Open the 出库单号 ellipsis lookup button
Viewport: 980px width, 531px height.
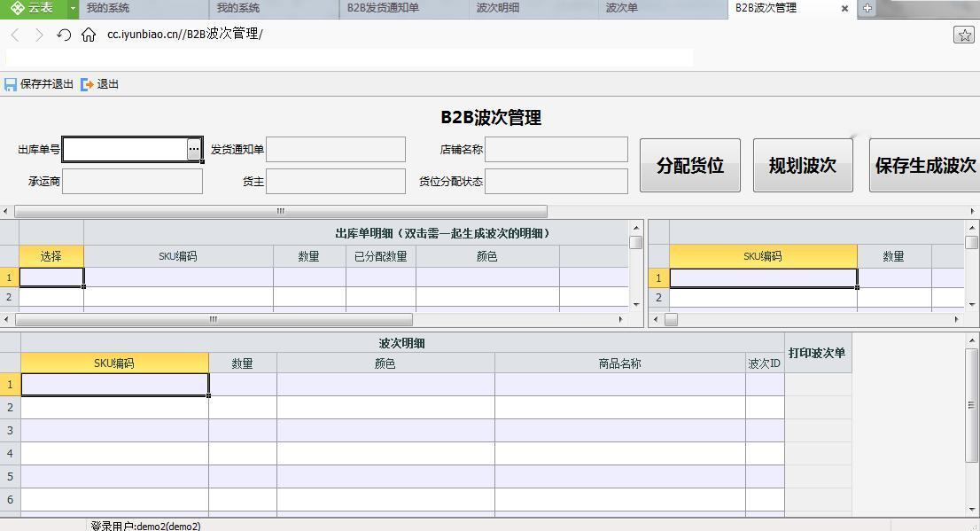coord(194,150)
